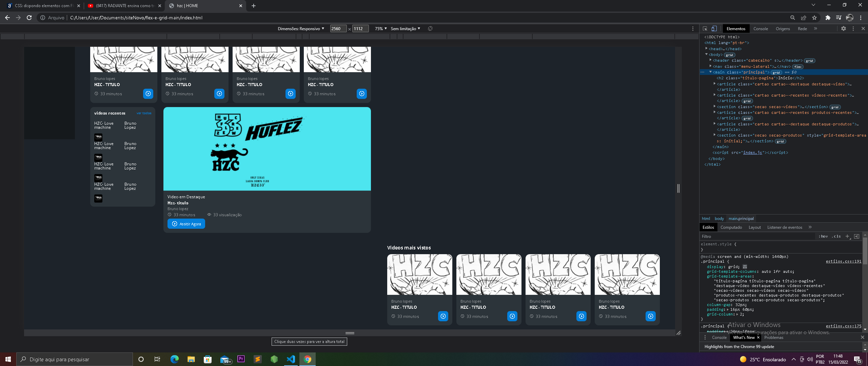Toggle the grid badge on body element
868x366 pixels.
(729, 55)
